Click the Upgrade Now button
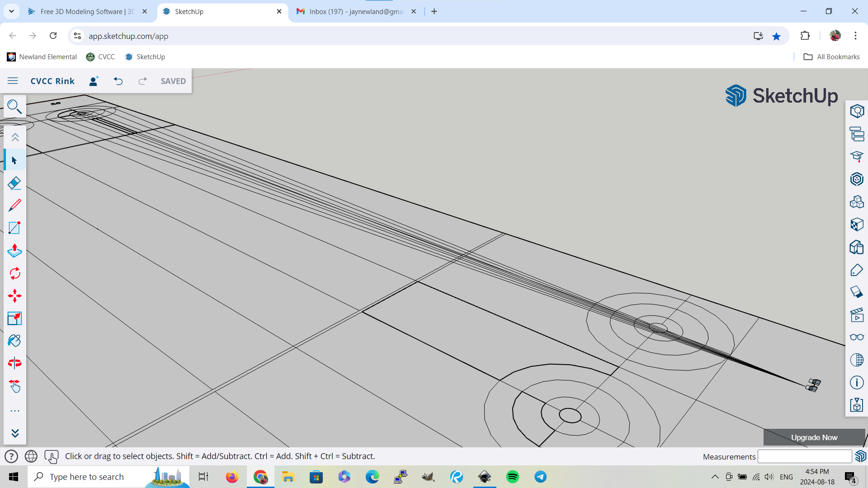The image size is (868, 488). pyautogui.click(x=814, y=437)
